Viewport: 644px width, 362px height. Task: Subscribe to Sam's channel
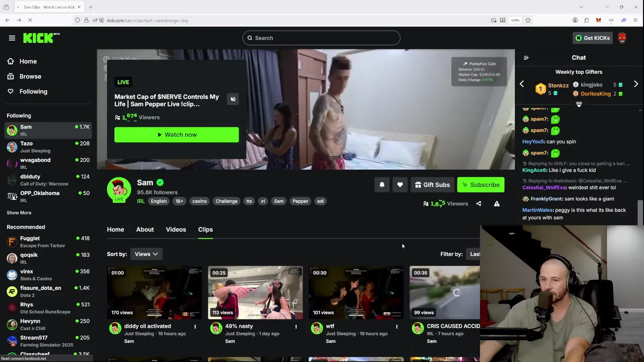480,185
